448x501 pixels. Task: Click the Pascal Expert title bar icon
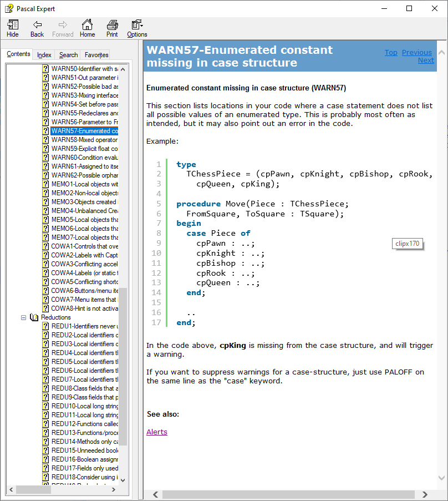tap(9, 8)
